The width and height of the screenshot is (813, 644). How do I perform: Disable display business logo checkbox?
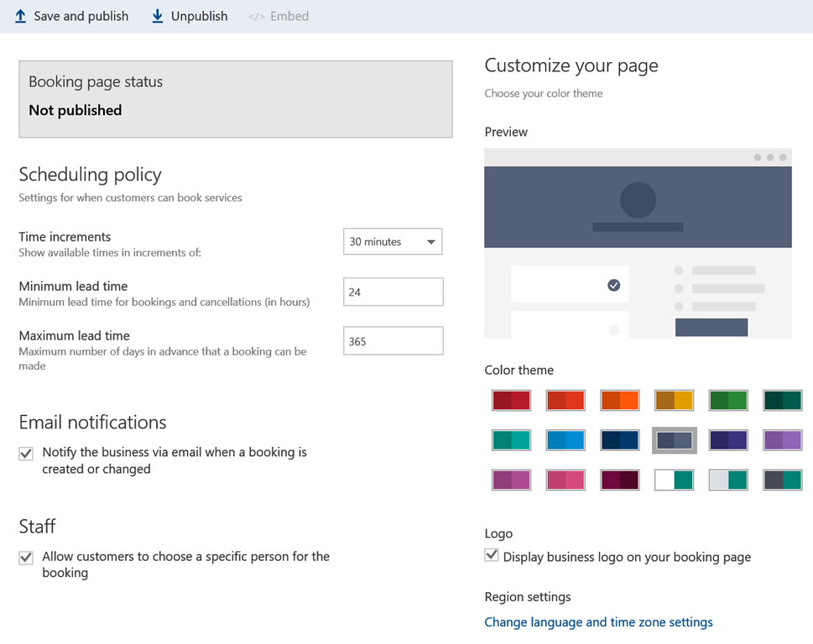coord(492,555)
